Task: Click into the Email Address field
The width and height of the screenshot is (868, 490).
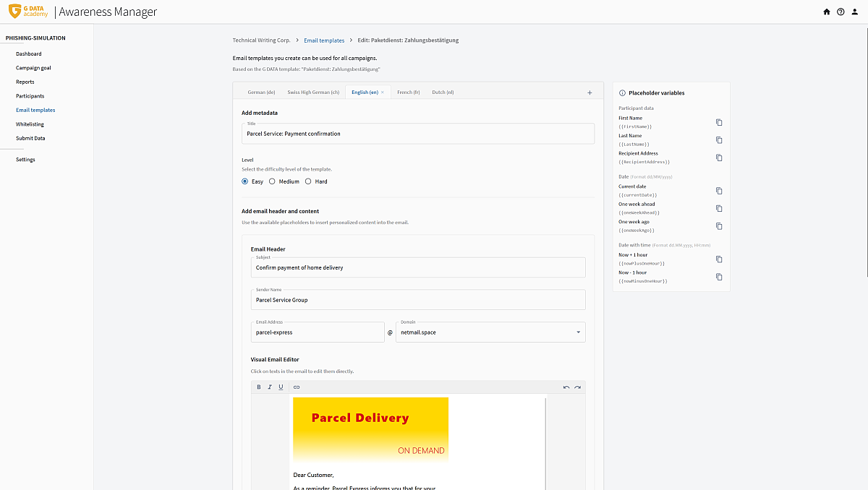Action: [x=318, y=332]
